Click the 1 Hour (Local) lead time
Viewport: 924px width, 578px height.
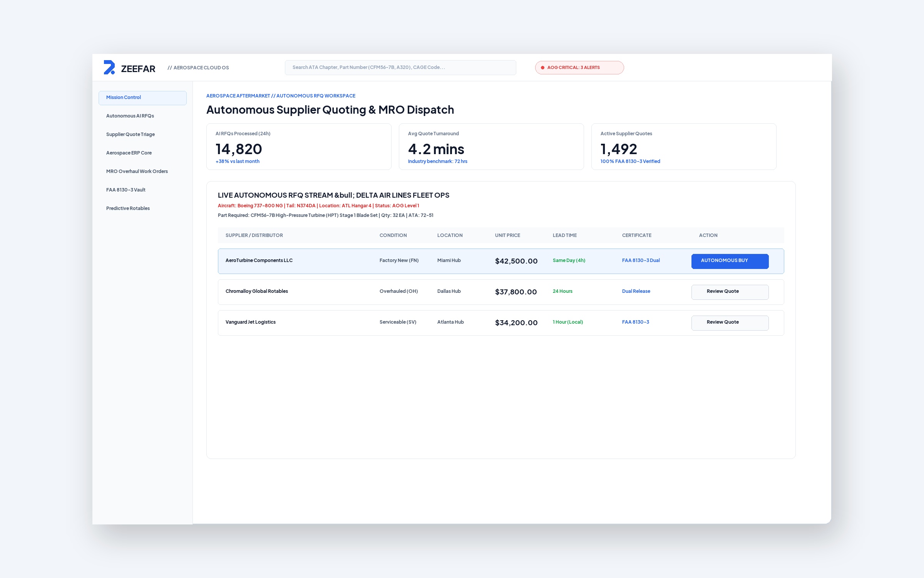point(568,322)
